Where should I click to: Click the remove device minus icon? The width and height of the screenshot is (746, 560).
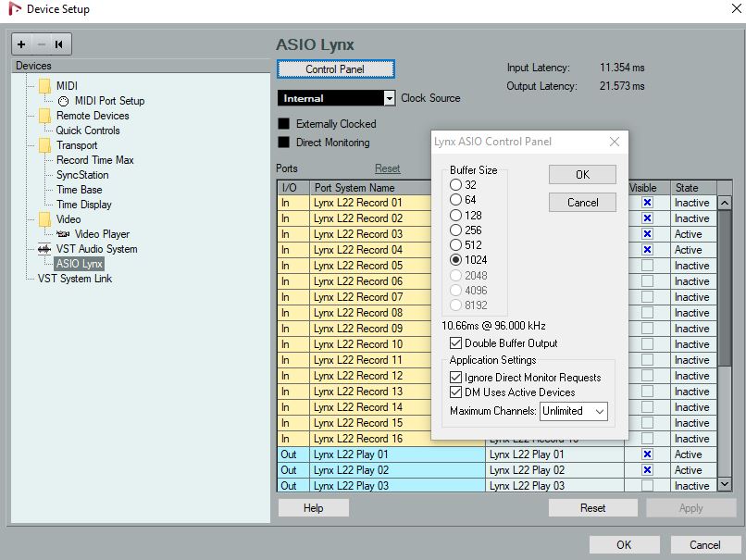click(42, 44)
